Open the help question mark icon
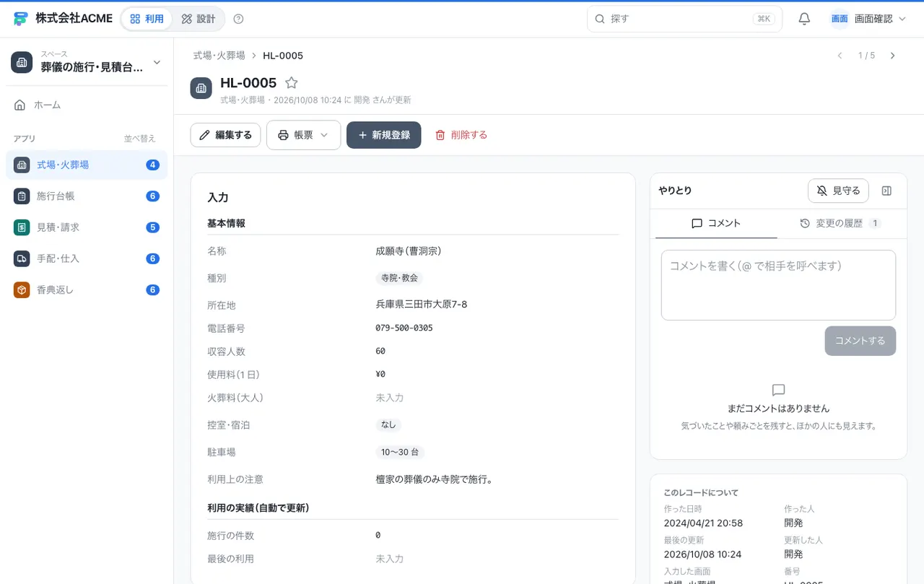Image resolution: width=924 pixels, height=584 pixels. (239, 19)
